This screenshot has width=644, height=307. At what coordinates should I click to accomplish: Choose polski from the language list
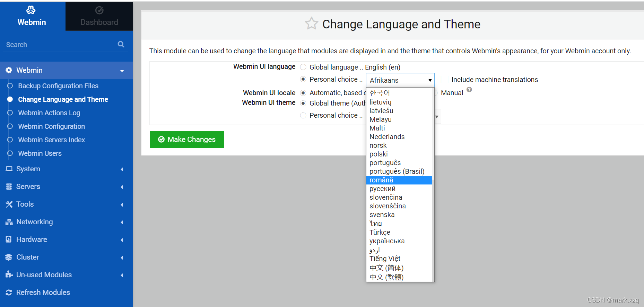(x=399, y=154)
